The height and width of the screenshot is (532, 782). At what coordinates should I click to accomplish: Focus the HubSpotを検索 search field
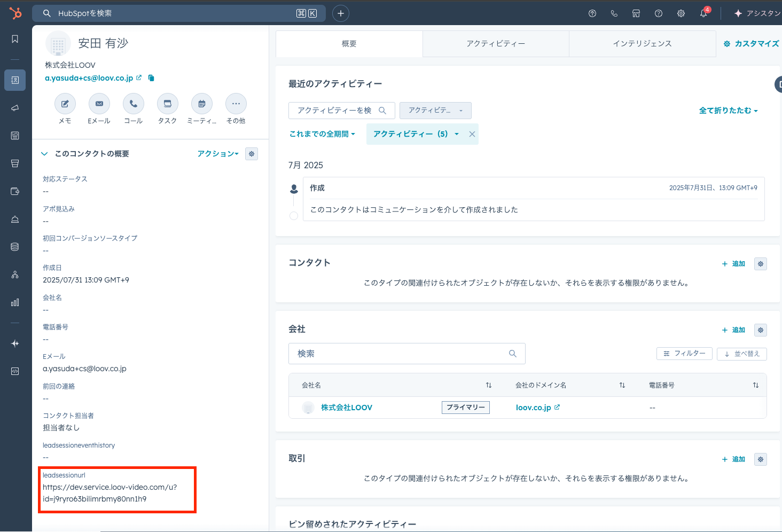[x=178, y=13]
